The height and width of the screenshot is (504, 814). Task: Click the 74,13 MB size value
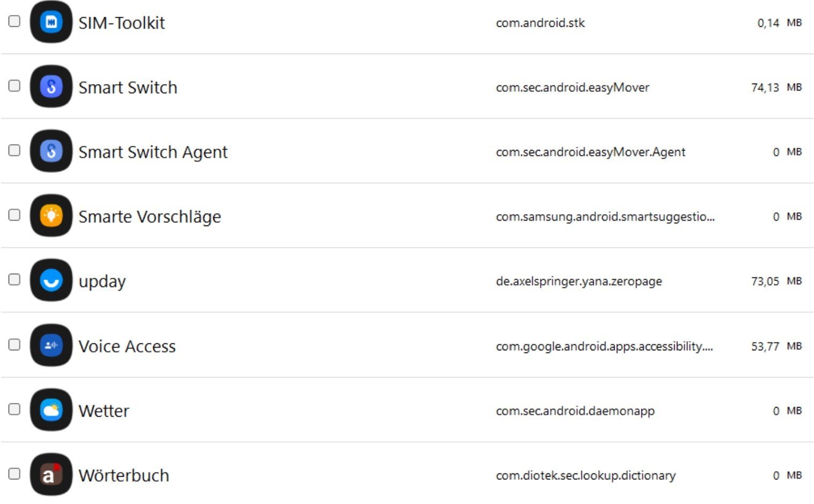coord(776,87)
